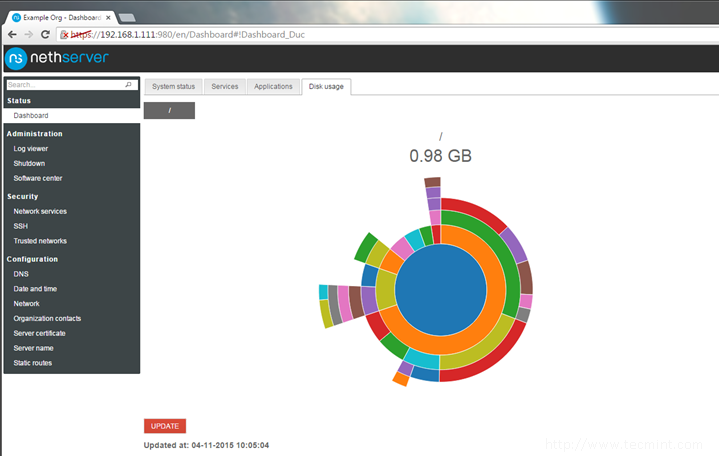Open Server certificate page
This screenshot has height=456, width=719.
click(x=39, y=333)
